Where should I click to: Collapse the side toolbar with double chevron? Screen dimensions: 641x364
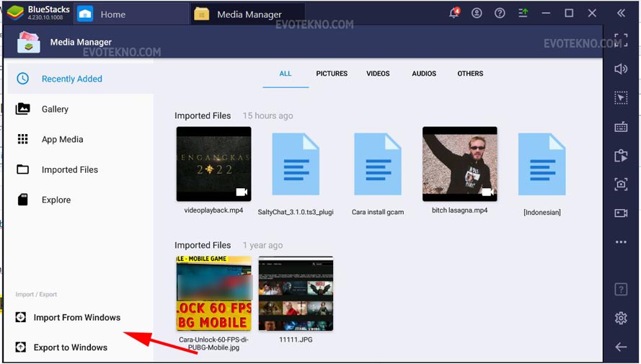coord(621,13)
